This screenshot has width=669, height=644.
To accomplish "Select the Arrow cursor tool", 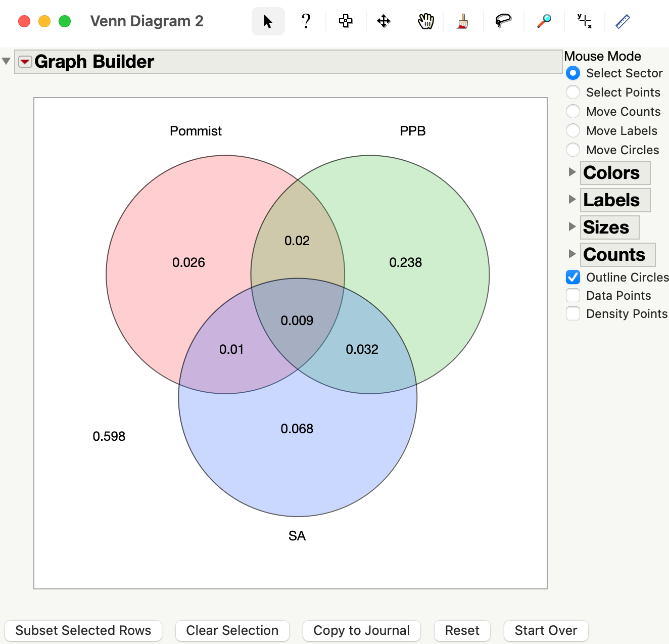I will [268, 21].
